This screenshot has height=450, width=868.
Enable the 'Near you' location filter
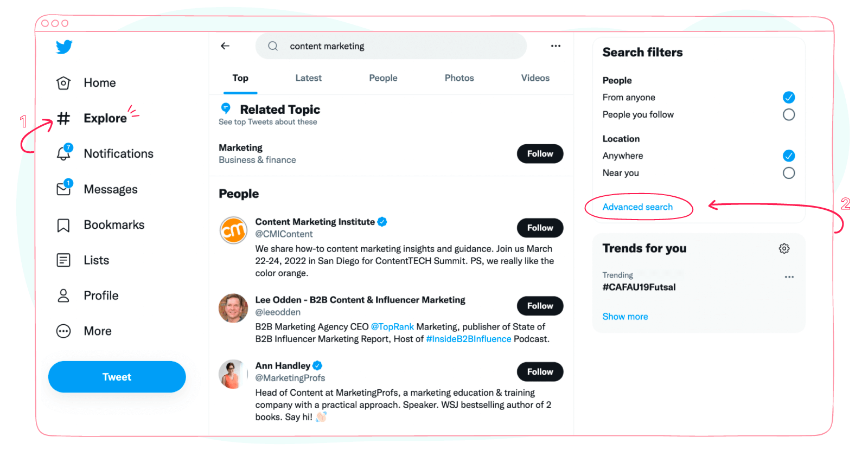coord(789,173)
